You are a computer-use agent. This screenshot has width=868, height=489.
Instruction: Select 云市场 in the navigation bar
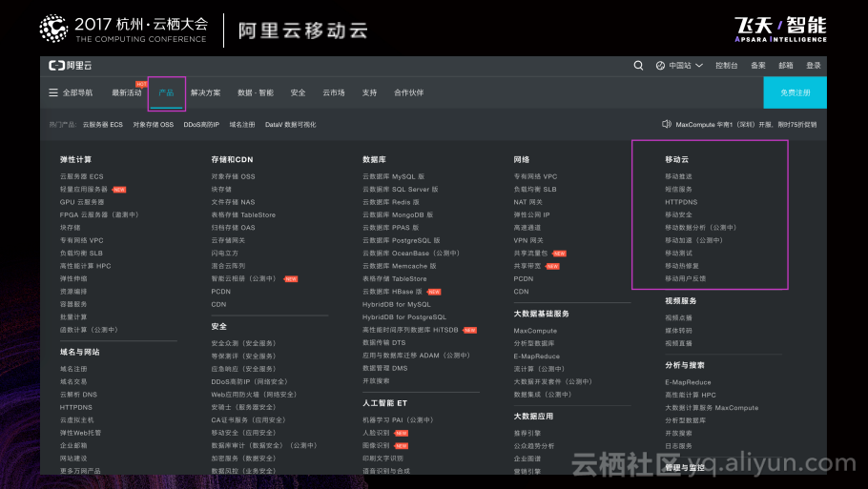333,92
